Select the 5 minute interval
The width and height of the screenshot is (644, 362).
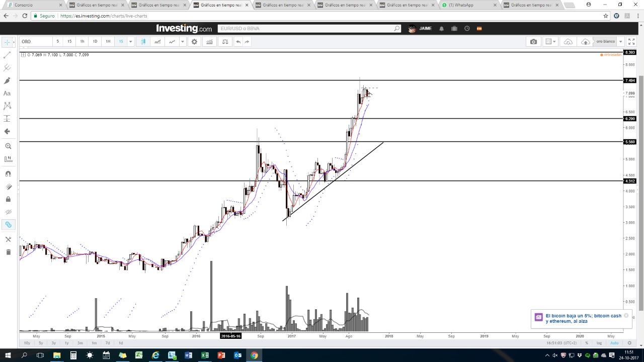(x=57, y=42)
